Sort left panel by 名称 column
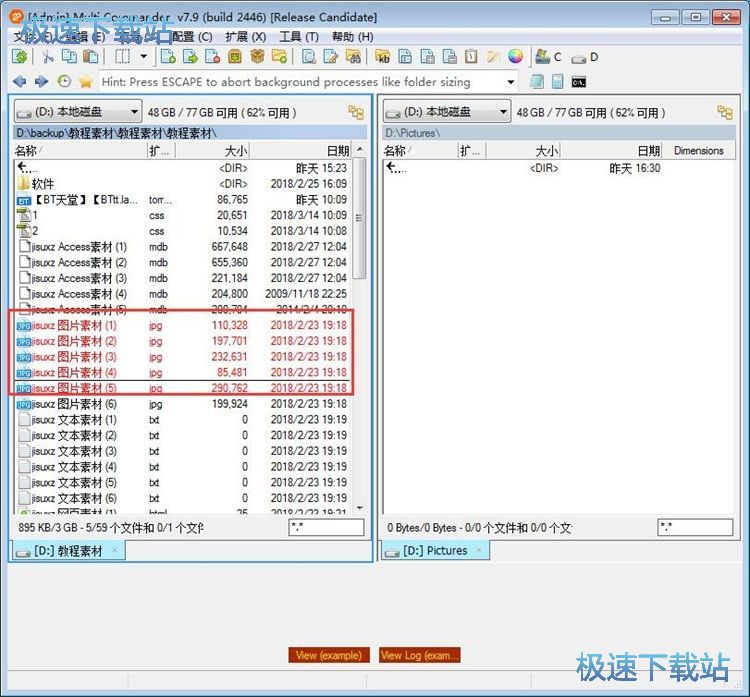Viewport: 750px width, 697px height. click(x=80, y=151)
